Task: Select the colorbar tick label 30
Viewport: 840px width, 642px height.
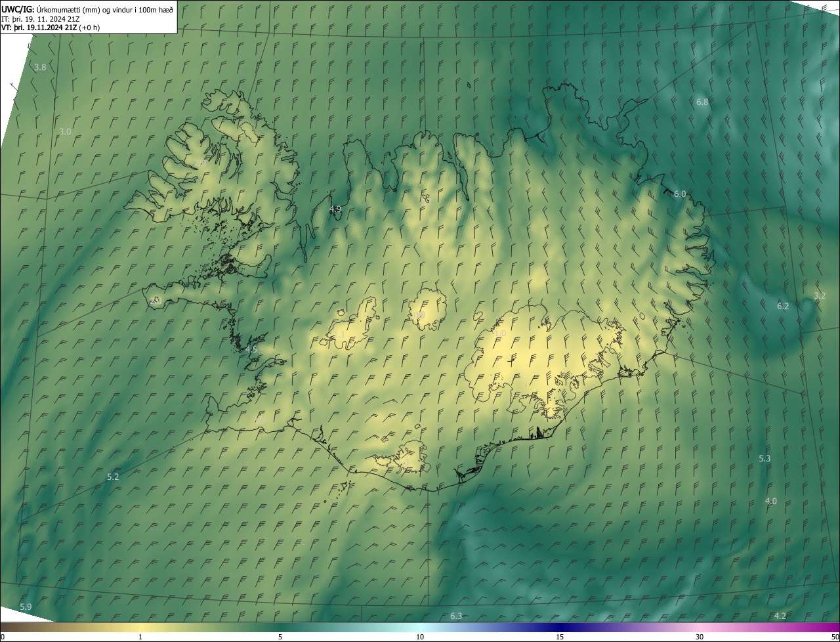Action: tap(700, 637)
